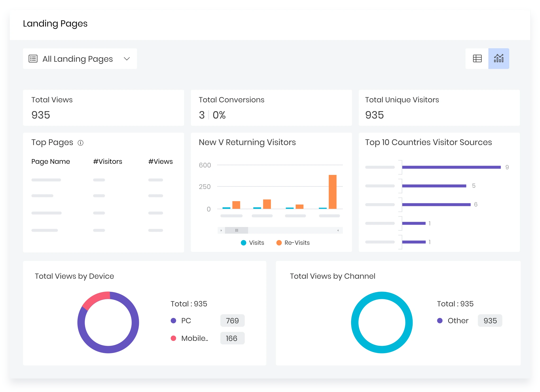
Task: Click the 769 PC count badge
Action: click(x=232, y=321)
